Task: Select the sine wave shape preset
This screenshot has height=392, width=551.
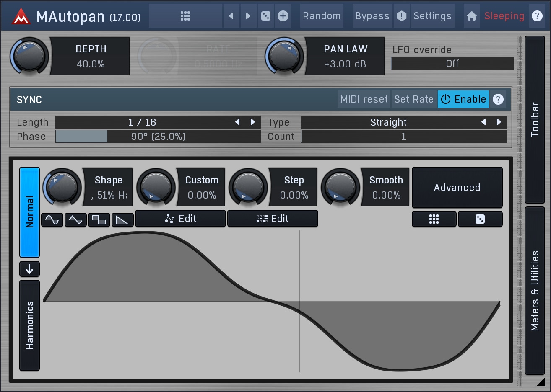Action: 52,219
